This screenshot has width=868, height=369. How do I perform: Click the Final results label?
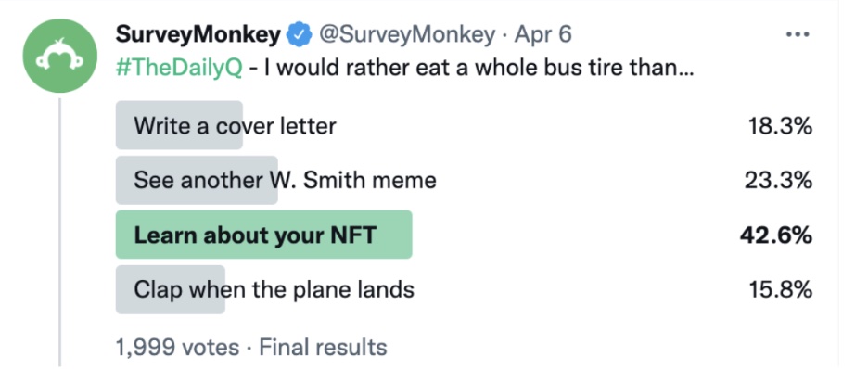pyautogui.click(x=324, y=348)
